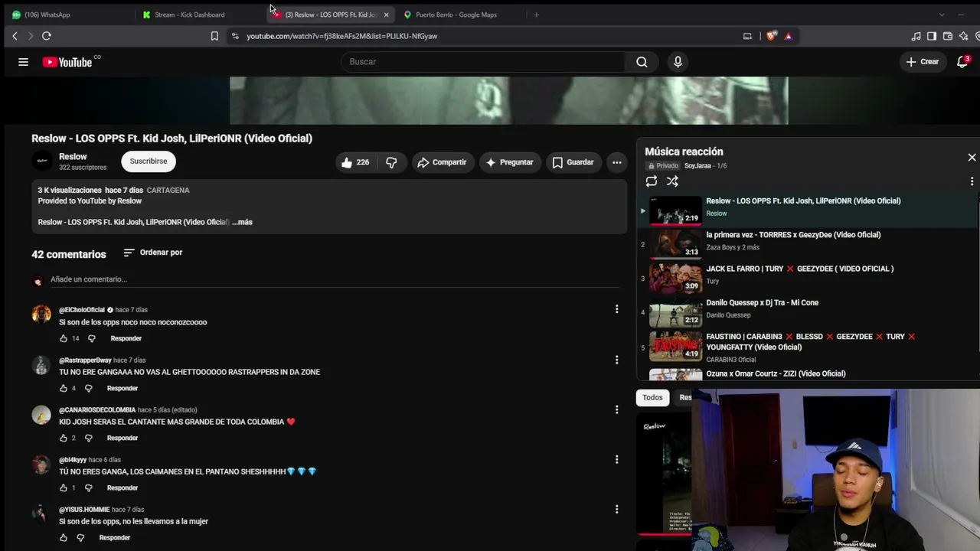Focus the Buscar search field

click(x=484, y=62)
